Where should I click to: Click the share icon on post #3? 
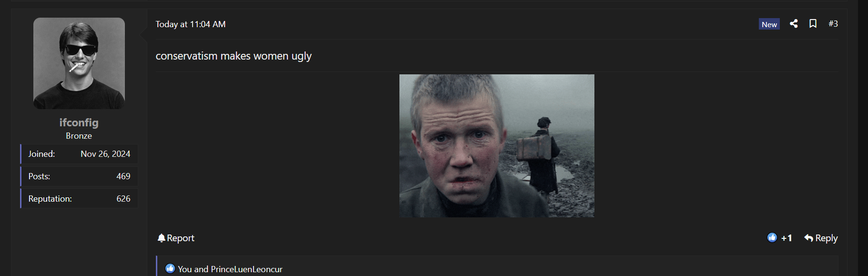coord(794,23)
